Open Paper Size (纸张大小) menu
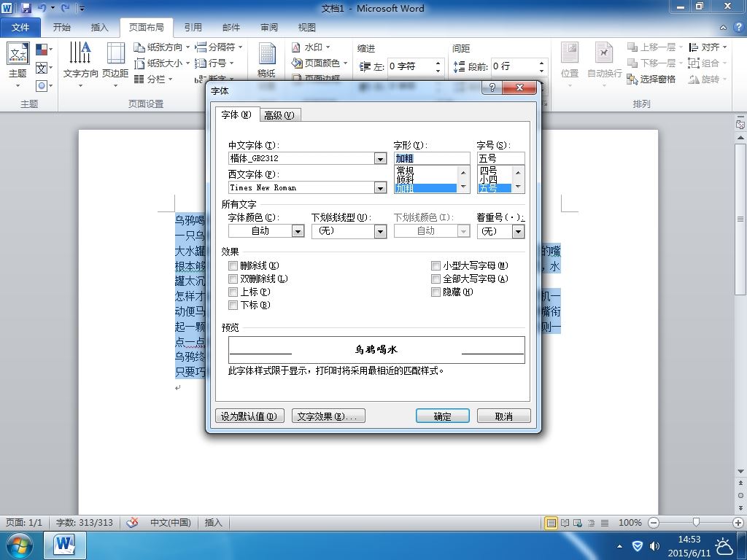Viewport: 747px width, 560px height. coord(161,63)
